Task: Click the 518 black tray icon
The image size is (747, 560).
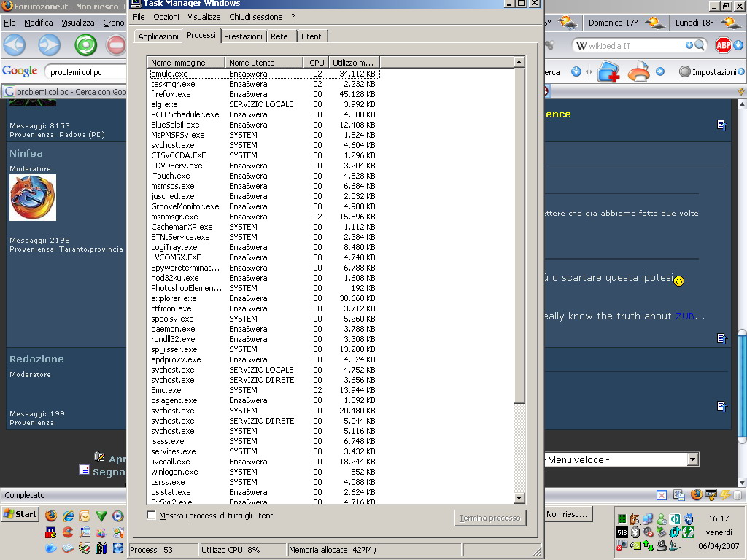Action: point(622,532)
